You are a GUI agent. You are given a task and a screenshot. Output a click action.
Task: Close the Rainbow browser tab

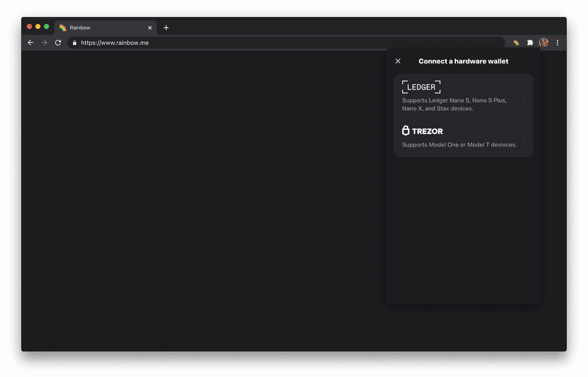(150, 28)
